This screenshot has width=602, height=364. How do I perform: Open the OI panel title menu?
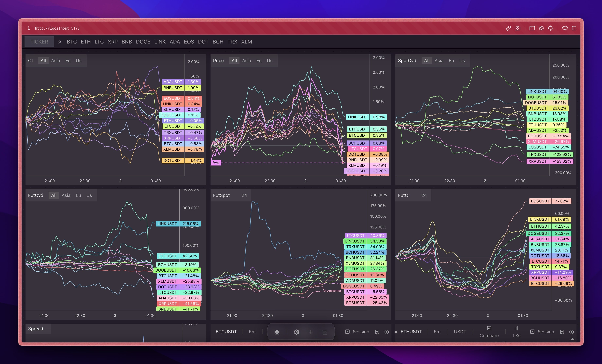point(30,61)
